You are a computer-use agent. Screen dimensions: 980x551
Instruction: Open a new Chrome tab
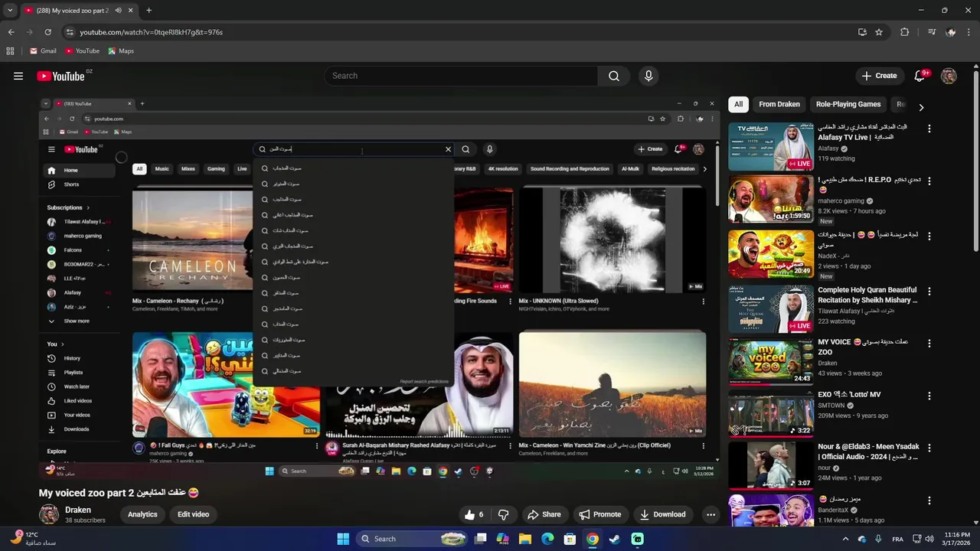(149, 11)
